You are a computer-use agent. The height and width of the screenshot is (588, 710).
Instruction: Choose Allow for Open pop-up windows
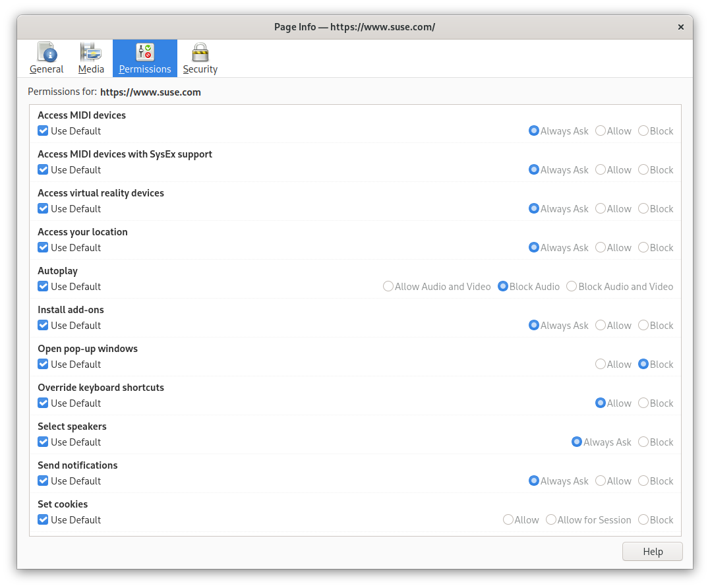pos(601,365)
